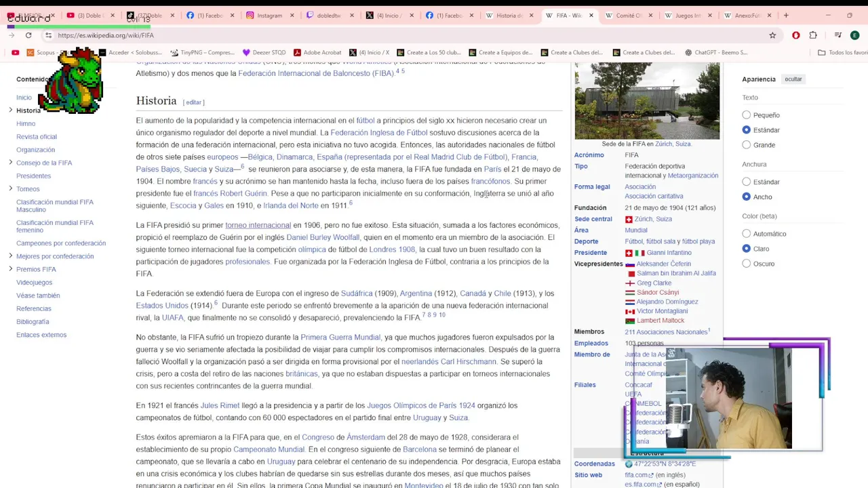Select the Pequeño text size
868x488 pixels.
pyautogui.click(x=747, y=115)
